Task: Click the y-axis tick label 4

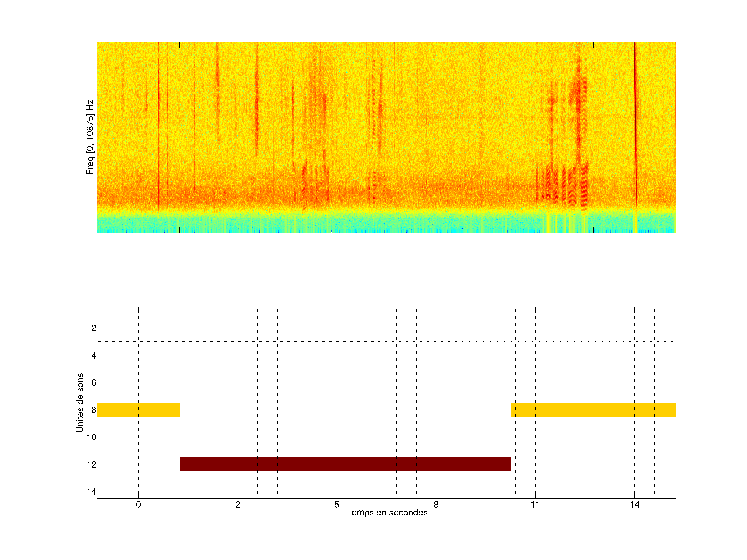Action: tap(94, 355)
